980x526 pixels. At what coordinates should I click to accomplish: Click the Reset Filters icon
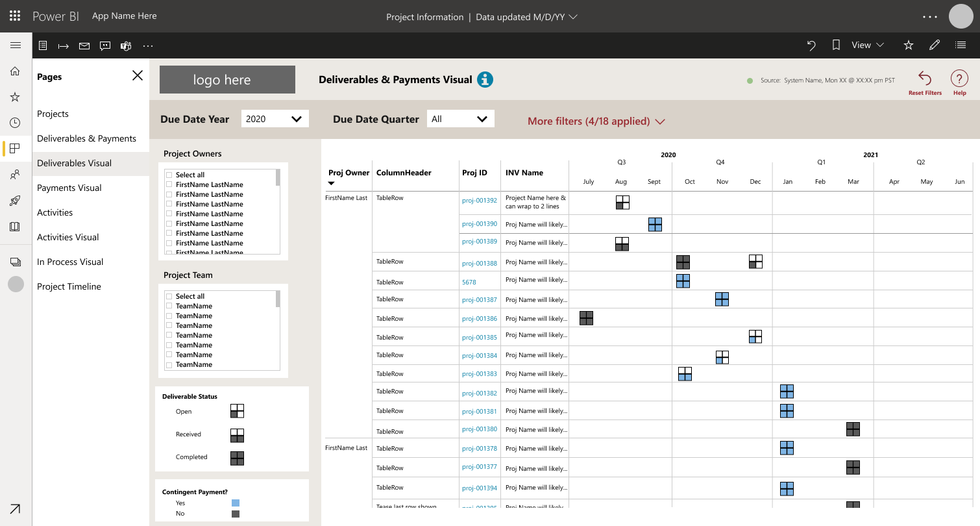click(925, 78)
